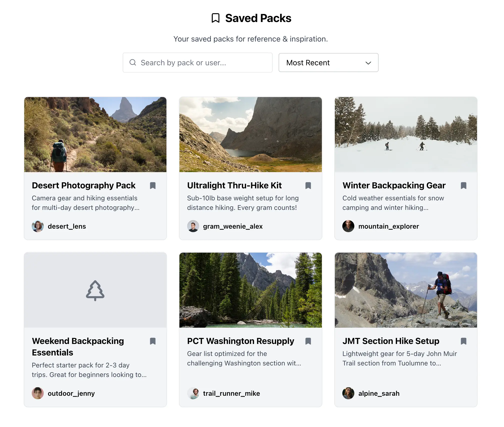Click the tree placeholder image on Weekend pack
The image size is (504, 427).
point(95,290)
